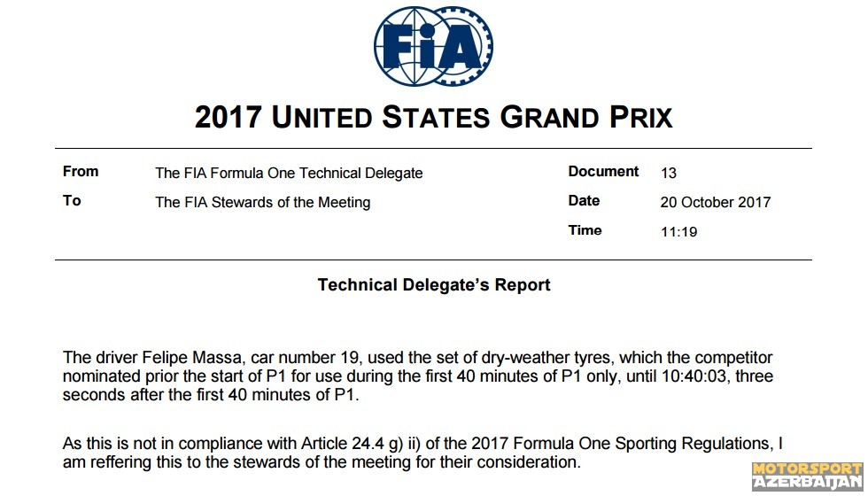Select The FIA Stewards of the Meeting text
Image resolution: width=868 pixels, height=496 pixels.
point(263,202)
